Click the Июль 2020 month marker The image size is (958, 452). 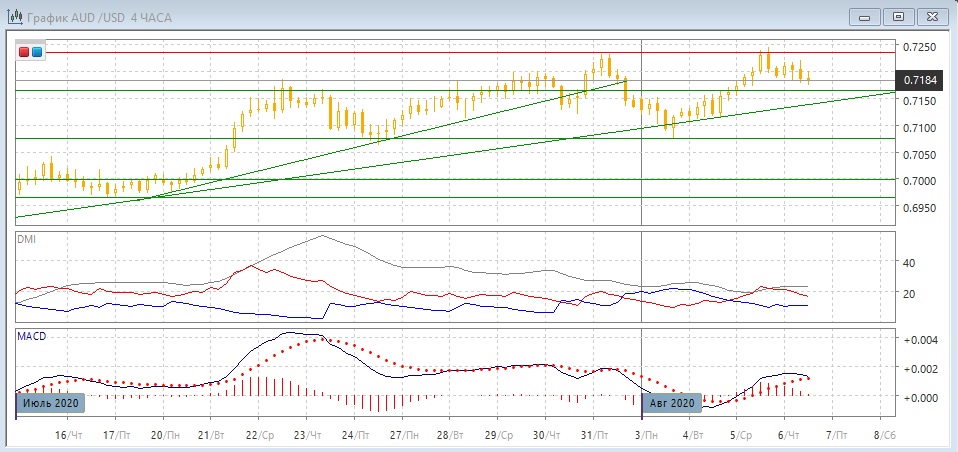pyautogui.click(x=49, y=403)
